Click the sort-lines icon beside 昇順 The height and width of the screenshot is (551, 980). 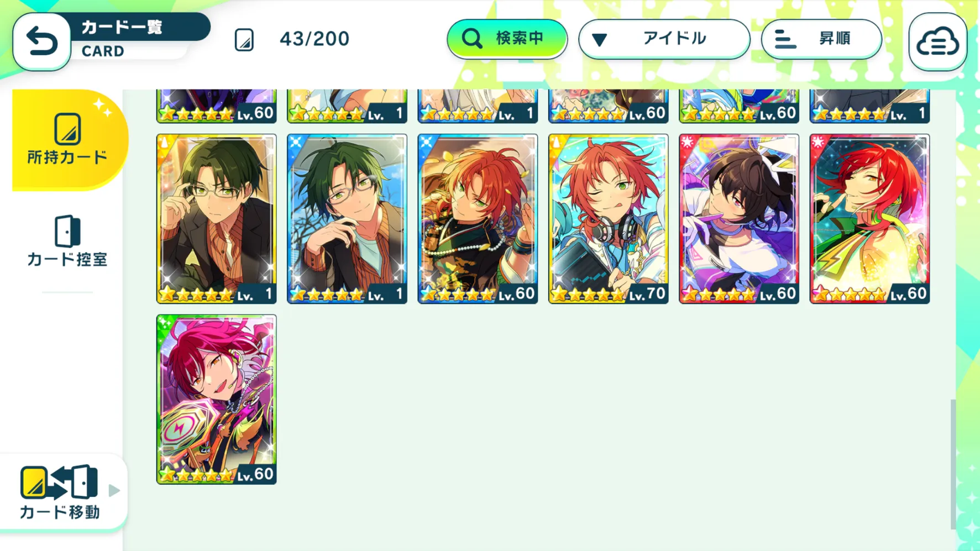784,39
